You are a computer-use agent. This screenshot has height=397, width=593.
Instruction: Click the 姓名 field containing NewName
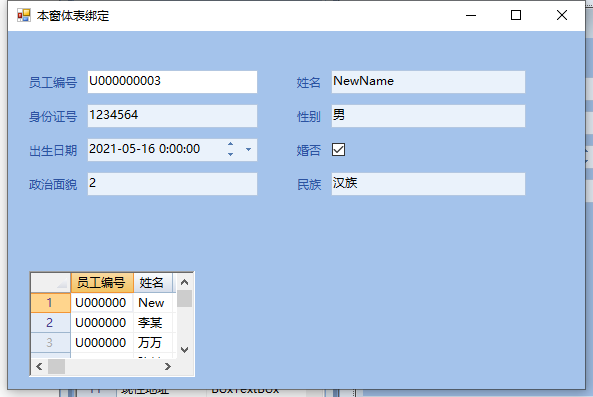[428, 82]
